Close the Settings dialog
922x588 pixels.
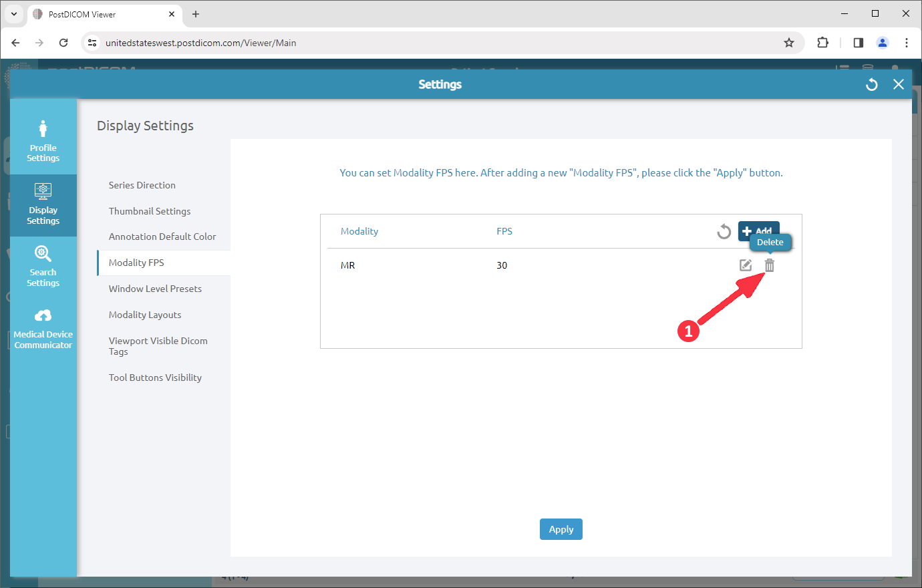pyautogui.click(x=898, y=84)
